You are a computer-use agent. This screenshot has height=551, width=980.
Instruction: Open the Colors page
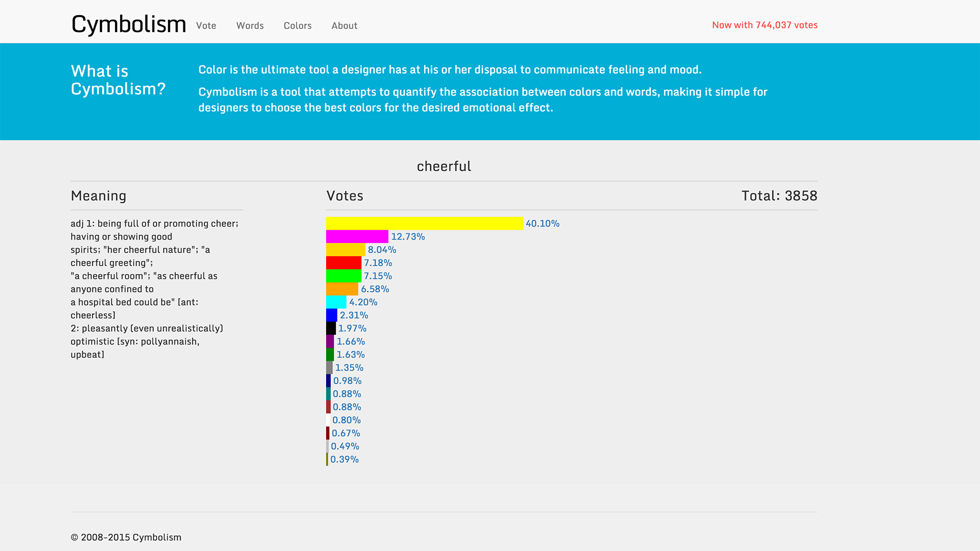[x=298, y=26]
